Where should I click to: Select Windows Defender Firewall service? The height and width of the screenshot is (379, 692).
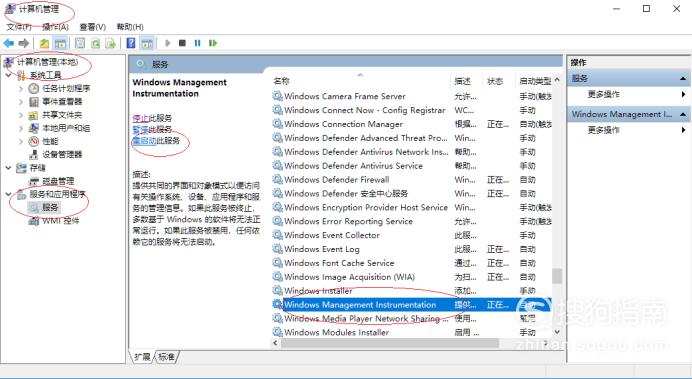[337, 180]
